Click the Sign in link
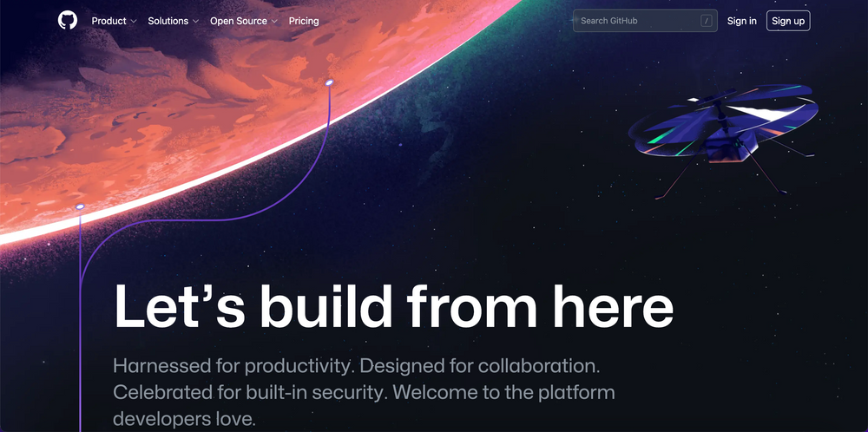 coord(742,21)
